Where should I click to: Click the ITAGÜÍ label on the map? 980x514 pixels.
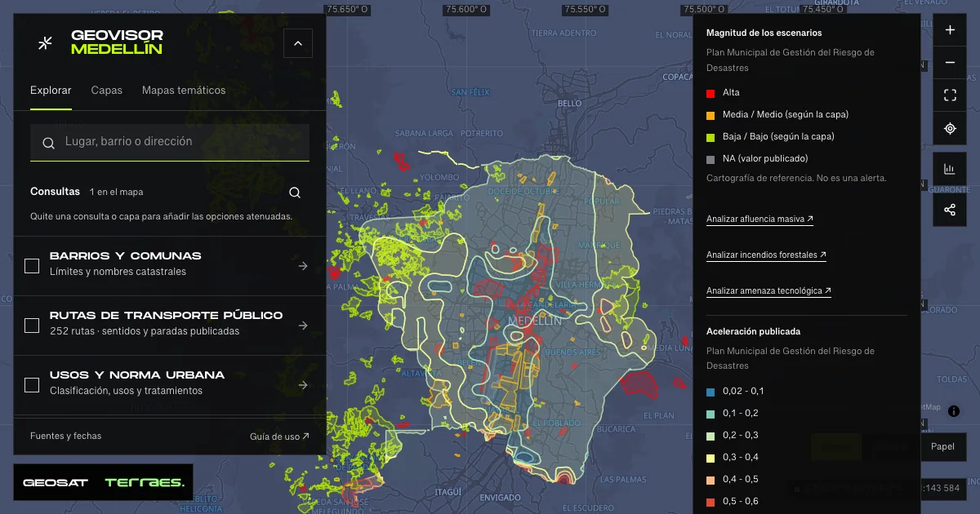[x=448, y=492]
